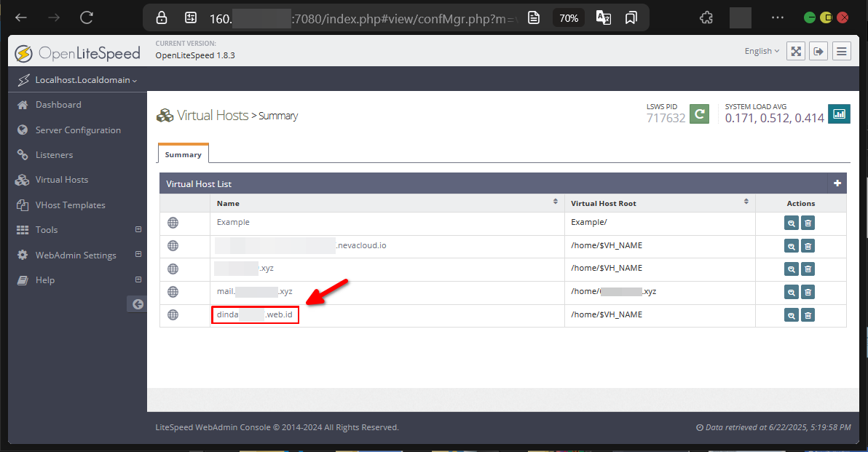Click the mail .xyz host name

click(x=255, y=291)
